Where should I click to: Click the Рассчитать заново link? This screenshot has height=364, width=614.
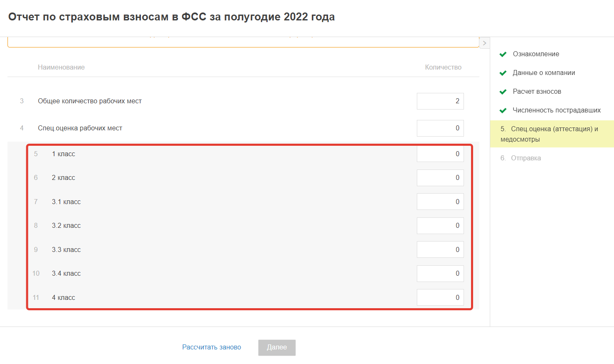(211, 347)
